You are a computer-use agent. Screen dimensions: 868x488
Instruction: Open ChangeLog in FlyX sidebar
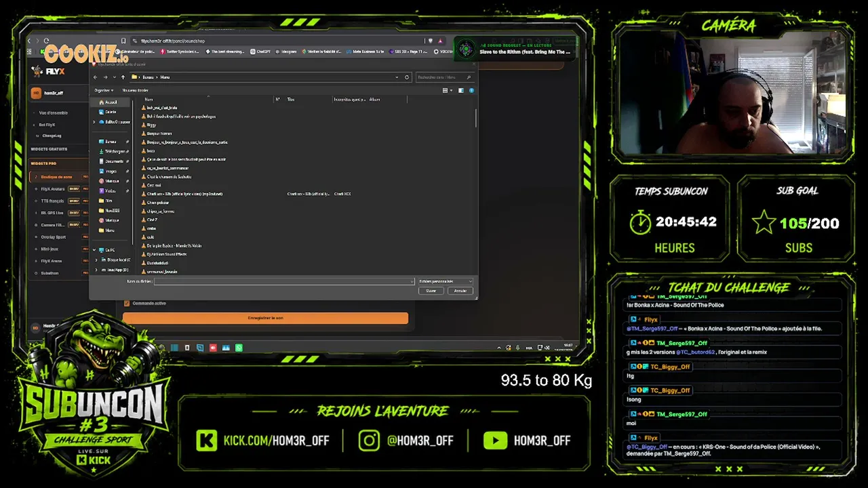(x=52, y=136)
